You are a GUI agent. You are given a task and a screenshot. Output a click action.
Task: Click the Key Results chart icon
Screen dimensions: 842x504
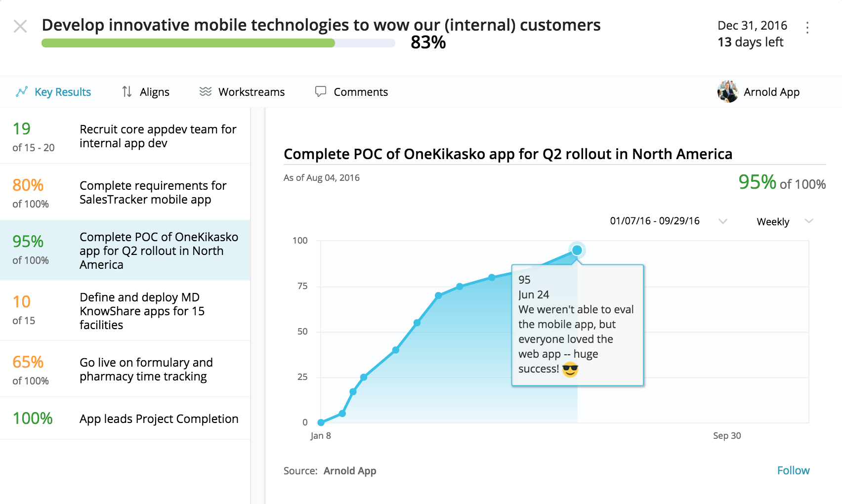[22, 92]
